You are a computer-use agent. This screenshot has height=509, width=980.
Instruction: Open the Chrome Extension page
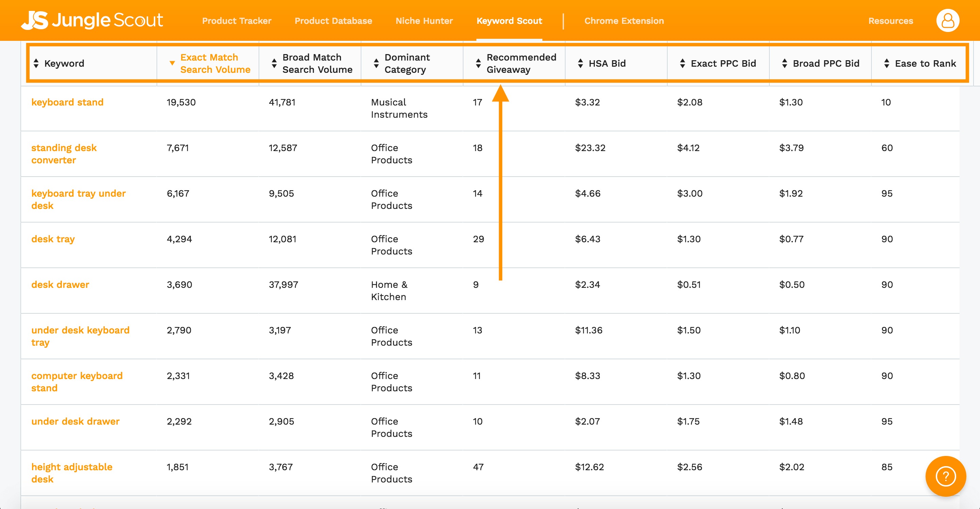tap(624, 21)
